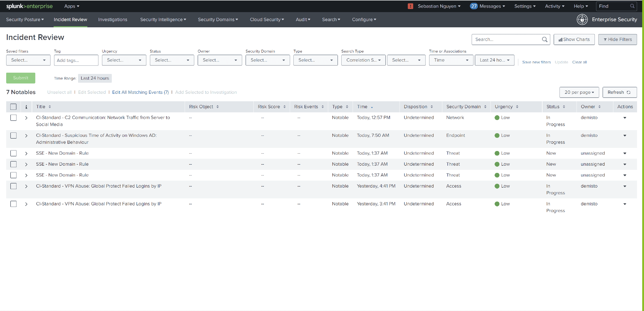Open the 20 per page dropdown

[x=579, y=92]
